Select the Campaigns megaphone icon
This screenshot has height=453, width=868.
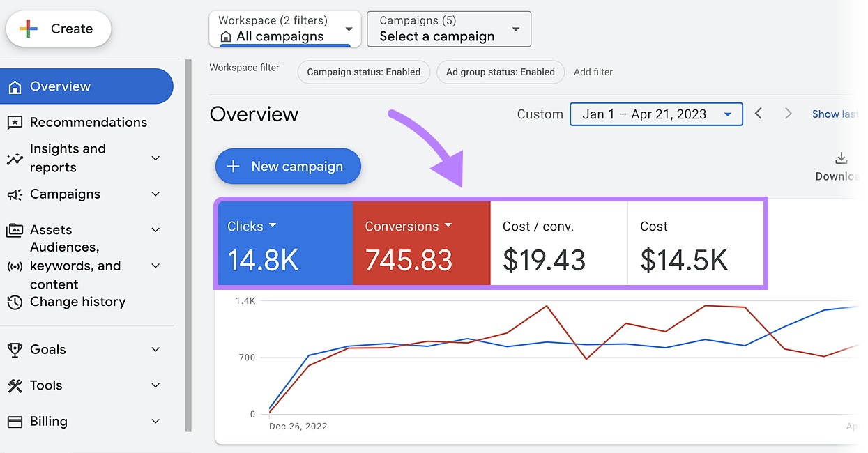click(16, 194)
